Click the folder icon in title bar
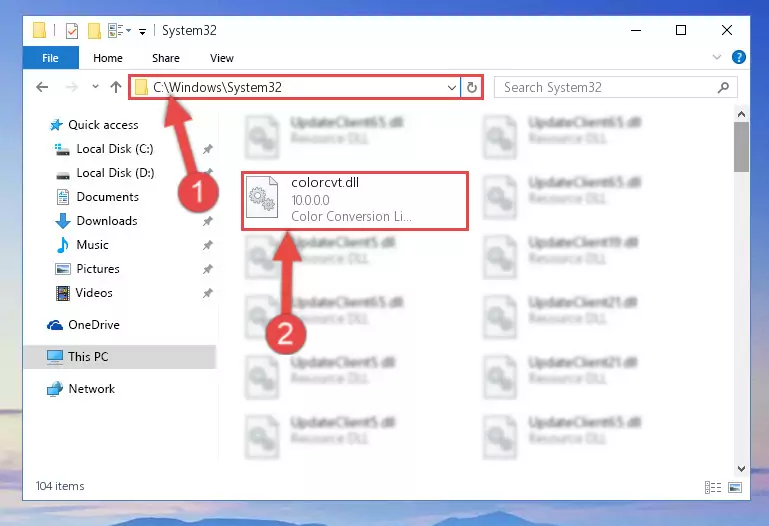The height and width of the screenshot is (526, 769). pos(40,30)
